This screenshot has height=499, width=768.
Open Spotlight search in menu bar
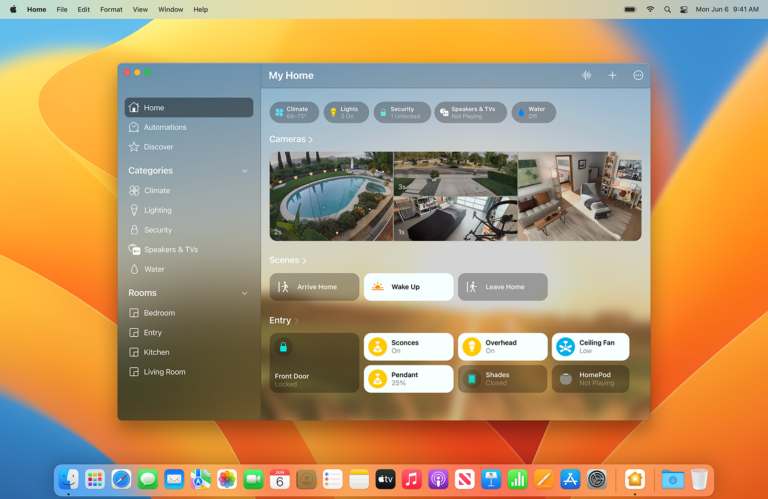pyautogui.click(x=667, y=9)
